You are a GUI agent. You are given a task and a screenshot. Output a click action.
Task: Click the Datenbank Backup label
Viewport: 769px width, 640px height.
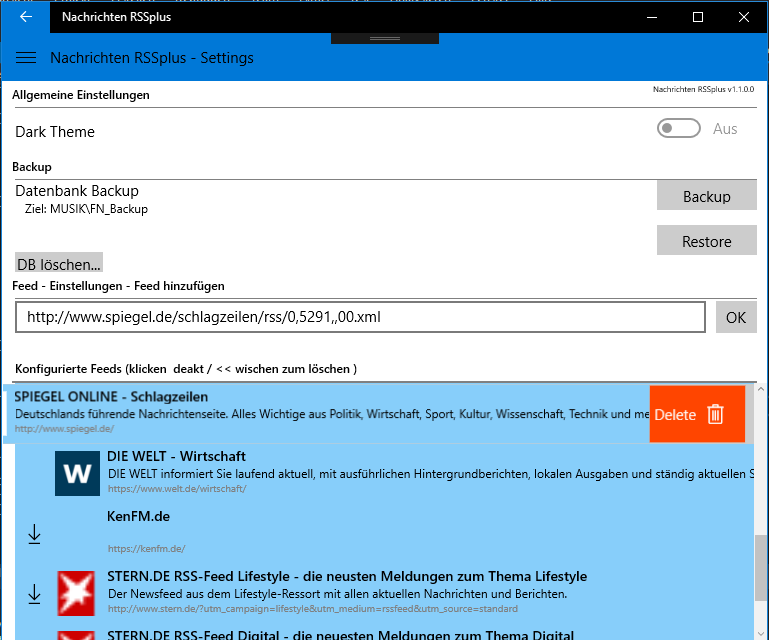77,191
